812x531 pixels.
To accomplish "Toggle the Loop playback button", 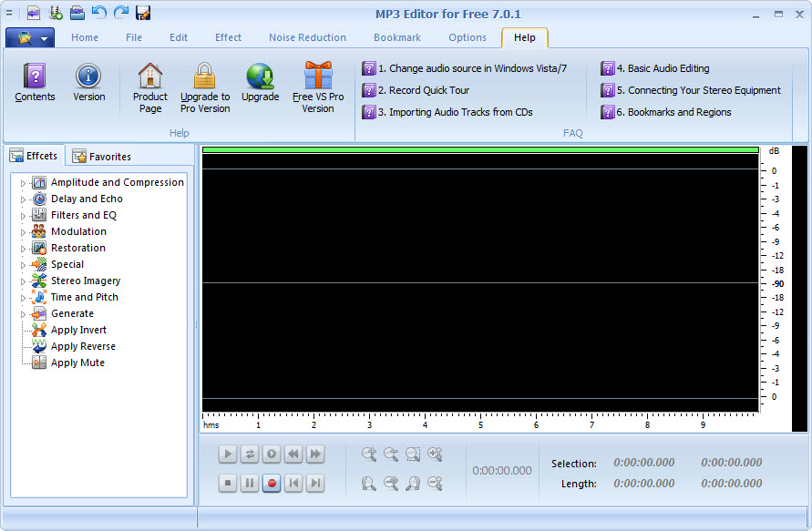I will [x=250, y=454].
